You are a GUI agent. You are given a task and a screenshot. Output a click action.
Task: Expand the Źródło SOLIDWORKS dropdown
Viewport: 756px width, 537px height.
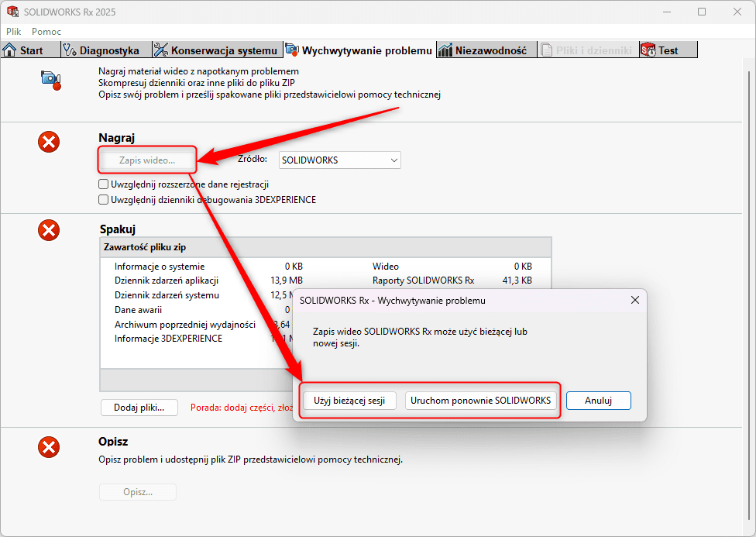[340, 160]
